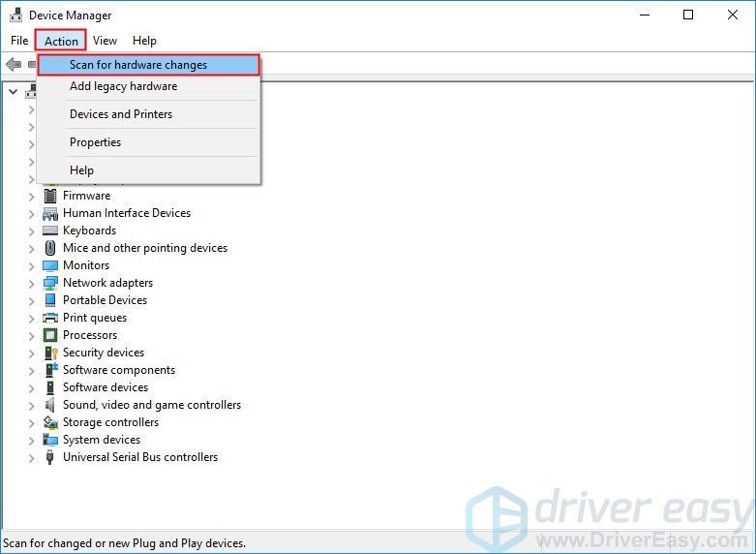This screenshot has width=756, height=554.
Task: Choose Help in the Action dropdown
Action: coord(148,170)
